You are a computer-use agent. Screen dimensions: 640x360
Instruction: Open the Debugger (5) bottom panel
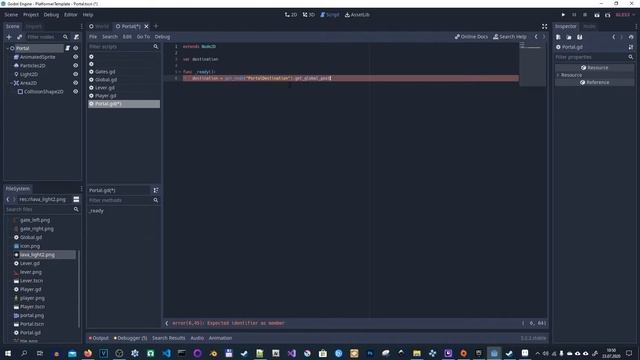(x=130, y=338)
